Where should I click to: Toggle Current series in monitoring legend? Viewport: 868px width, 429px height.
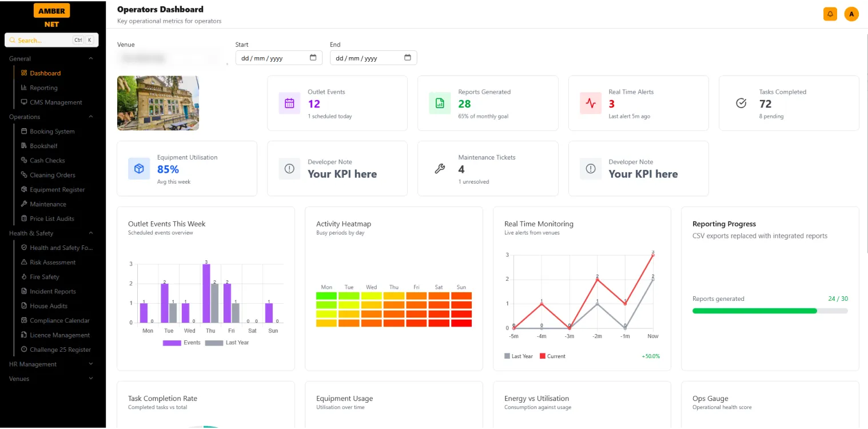pyautogui.click(x=552, y=356)
